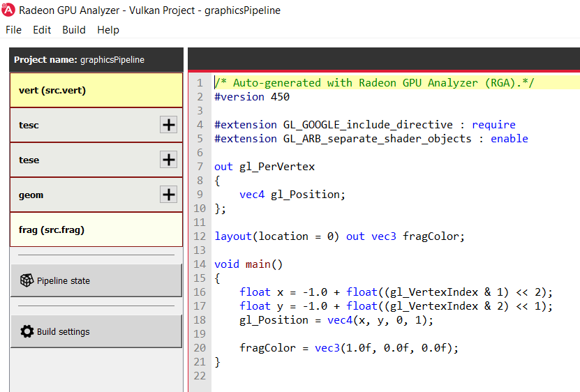The height and width of the screenshot is (392, 580).
Task: Click the Build settings gear icon
Action: 27,331
